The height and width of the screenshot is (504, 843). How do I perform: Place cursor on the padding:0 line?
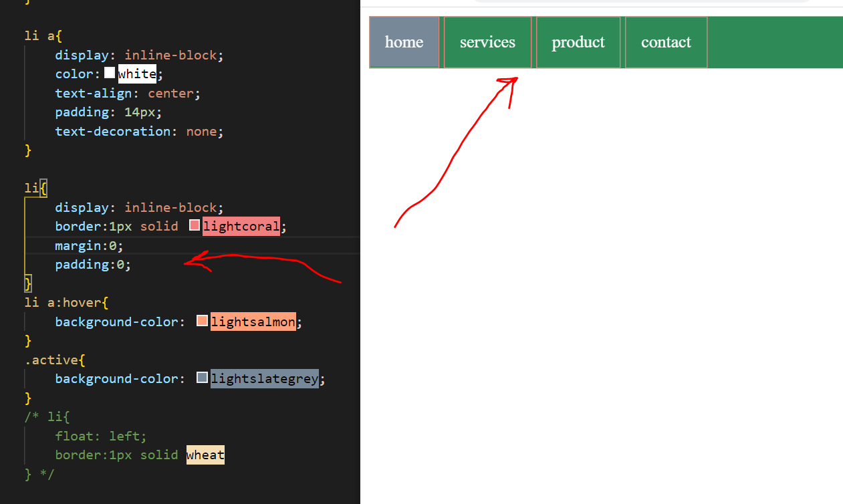pos(93,265)
